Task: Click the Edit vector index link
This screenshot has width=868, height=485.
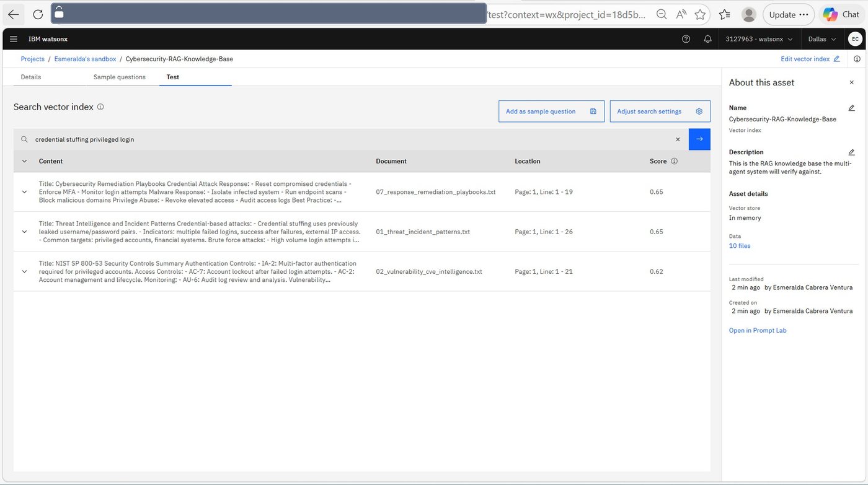Action: [x=805, y=59]
